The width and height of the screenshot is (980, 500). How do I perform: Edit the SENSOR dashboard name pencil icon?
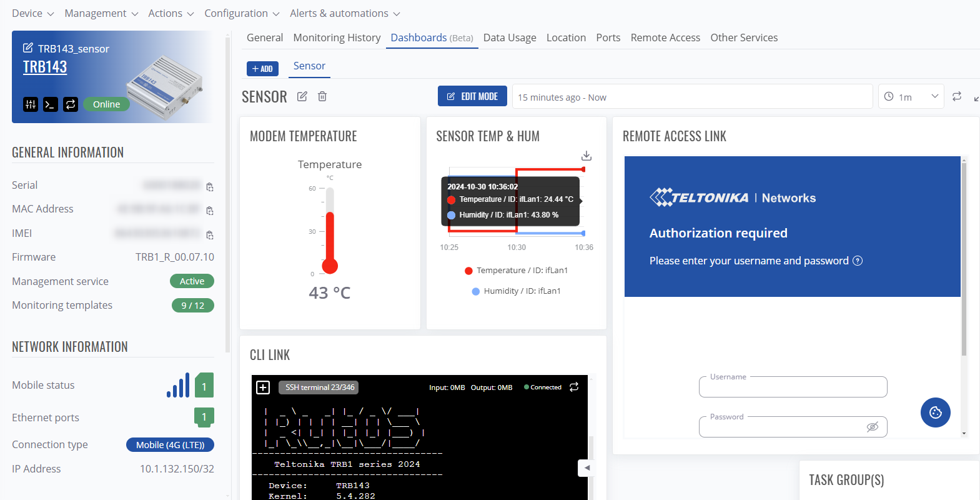click(302, 96)
